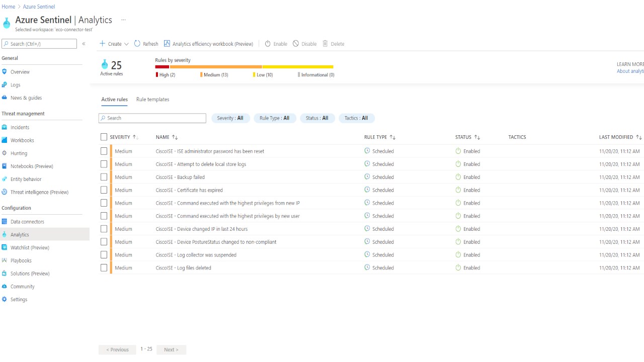The image size is (644, 362).
Task: Open the Status : All filter
Action: pyautogui.click(x=317, y=118)
